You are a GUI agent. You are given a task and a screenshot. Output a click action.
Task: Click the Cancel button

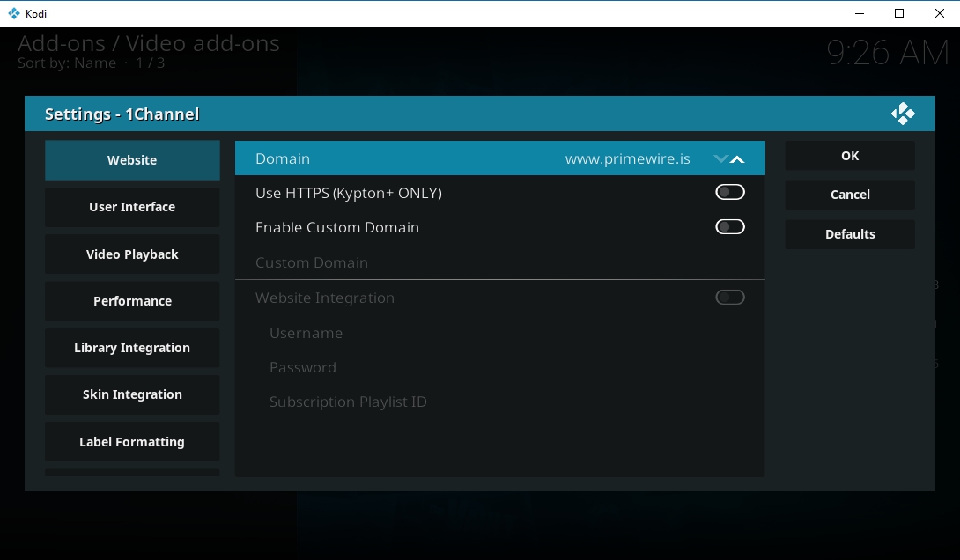click(x=850, y=195)
